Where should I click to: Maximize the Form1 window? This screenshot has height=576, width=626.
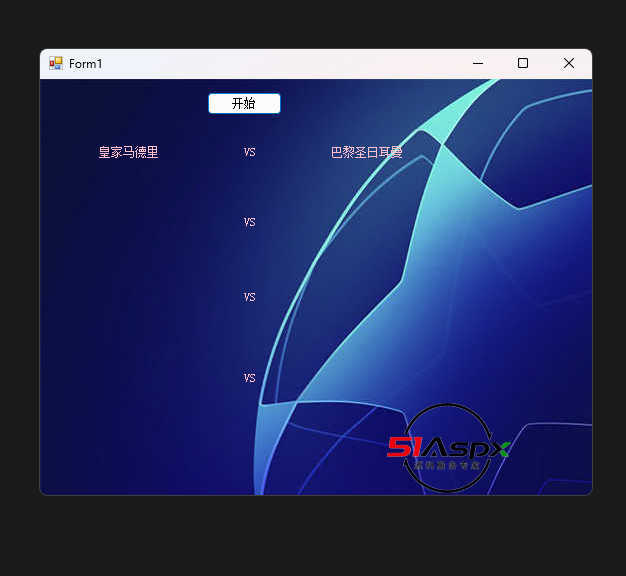click(x=523, y=63)
